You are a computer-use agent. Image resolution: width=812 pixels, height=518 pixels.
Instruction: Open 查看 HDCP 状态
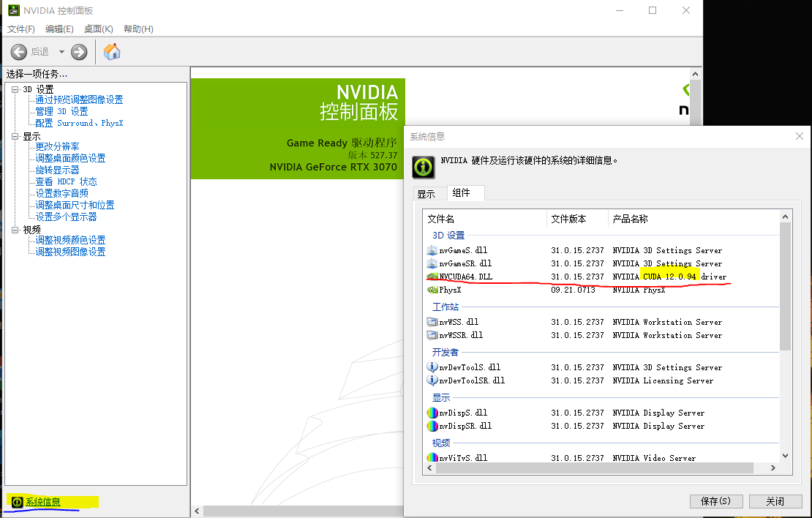66,181
